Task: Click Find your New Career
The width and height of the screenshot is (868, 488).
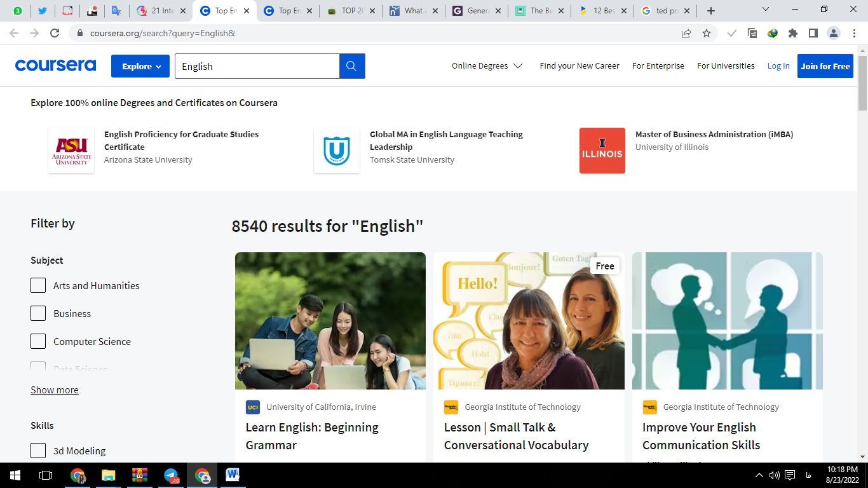Action: click(580, 65)
